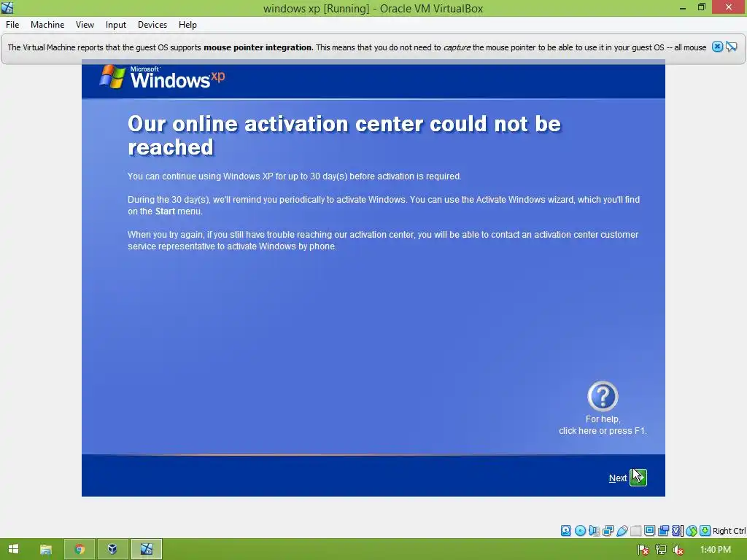Open the Windows Start button

[13, 549]
